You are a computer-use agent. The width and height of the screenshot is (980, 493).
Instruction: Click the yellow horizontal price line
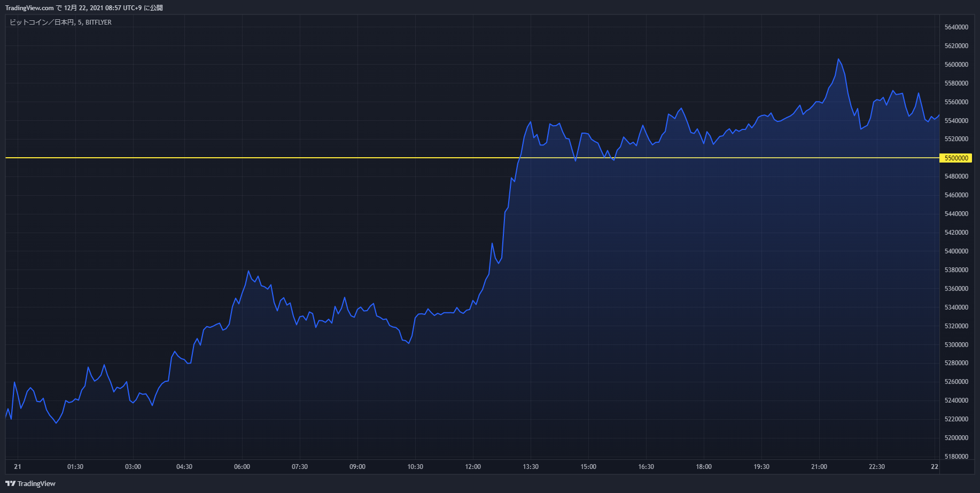point(472,158)
